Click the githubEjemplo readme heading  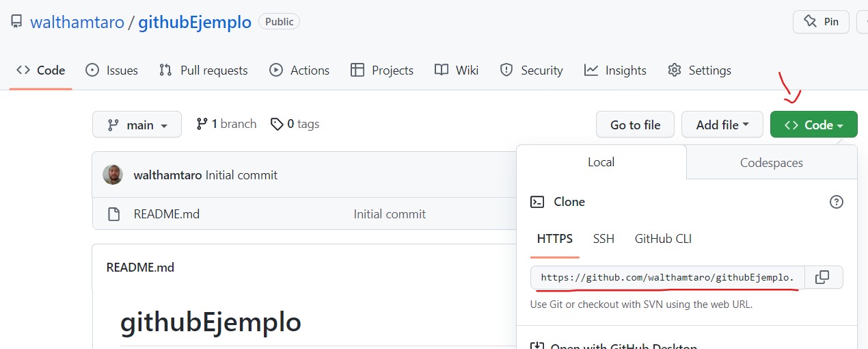click(211, 322)
